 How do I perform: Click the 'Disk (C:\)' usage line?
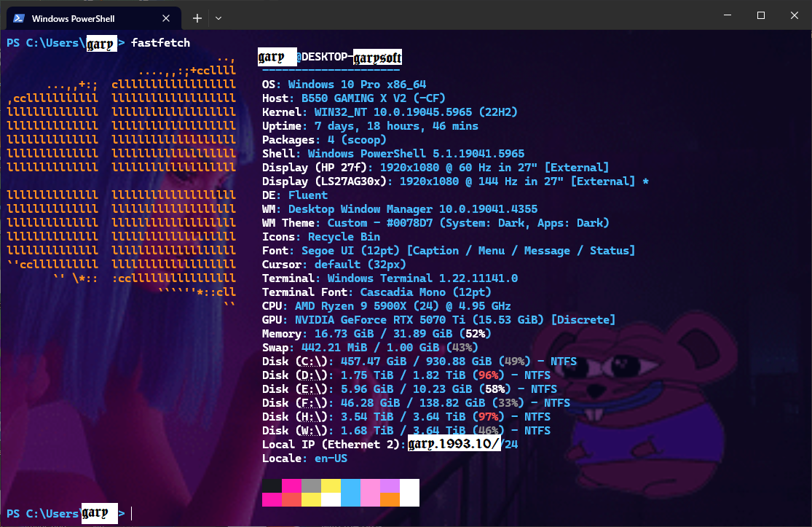tap(419, 362)
